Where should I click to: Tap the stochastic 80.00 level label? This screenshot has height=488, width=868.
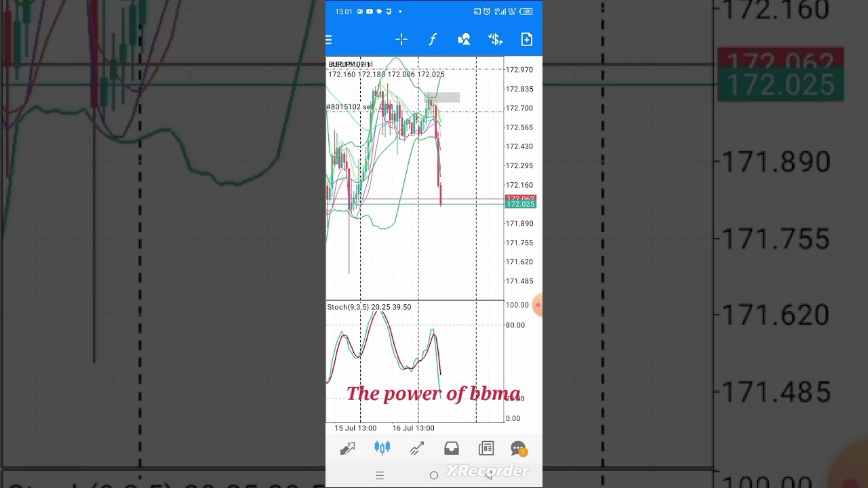pyautogui.click(x=515, y=325)
